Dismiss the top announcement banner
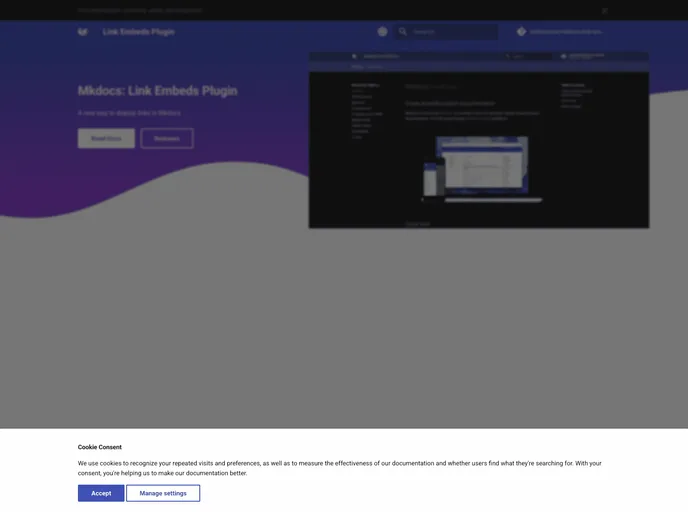Image resolution: width=688 pixels, height=512 pixels. (605, 11)
